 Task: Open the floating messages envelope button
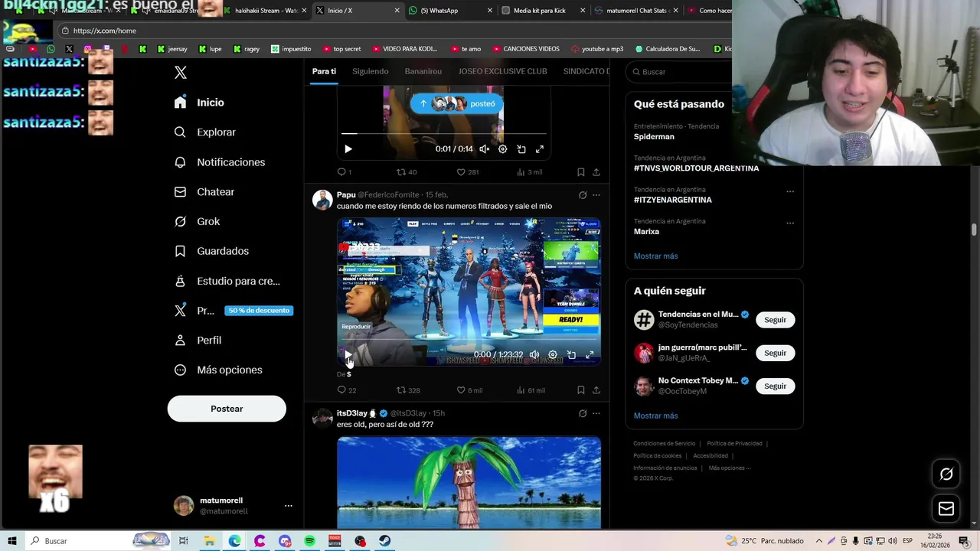(946, 509)
